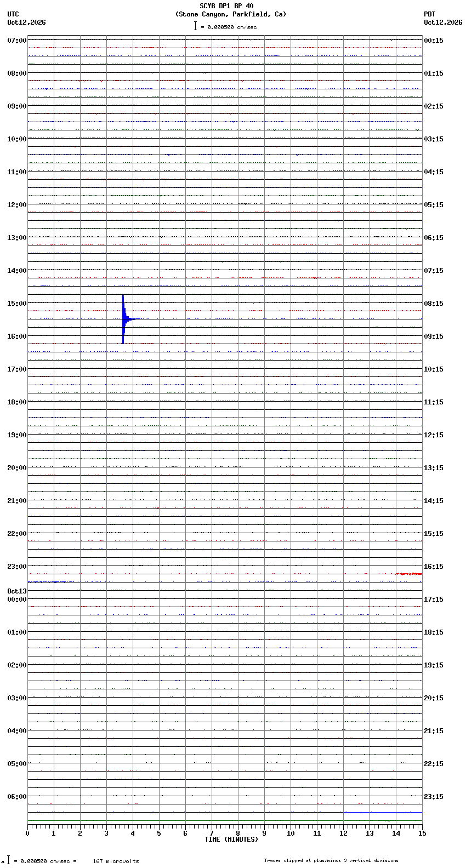Click the 01:15 PDT time label
The width and height of the screenshot is (466, 868).
[x=434, y=73]
